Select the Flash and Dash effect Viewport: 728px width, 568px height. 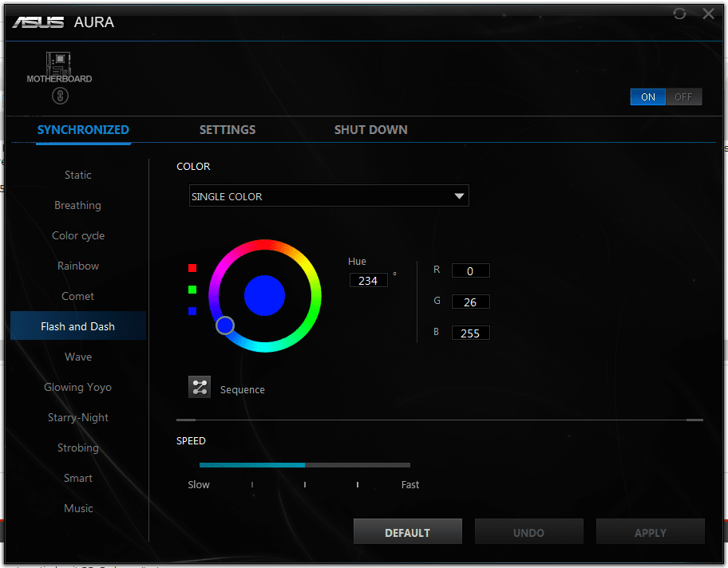78,326
